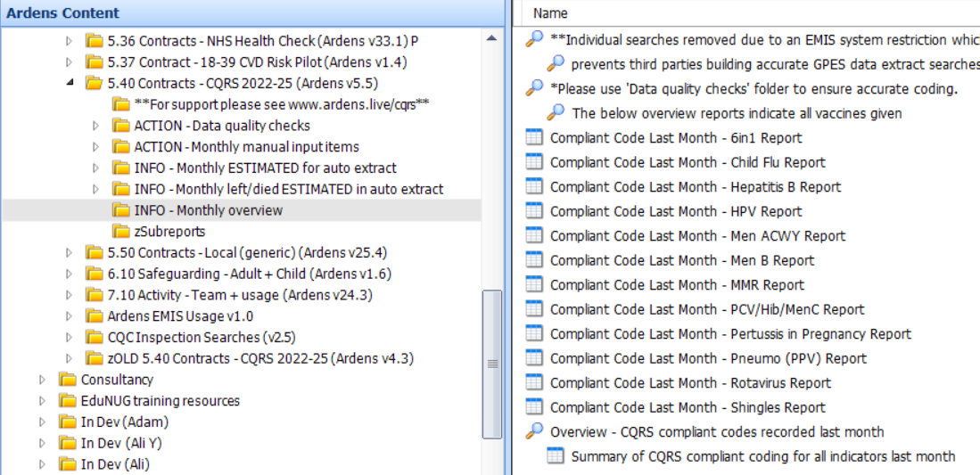Image resolution: width=980 pixels, height=475 pixels.
Task: Open 'Compliant Code Last Month - MMR Report'
Action: coord(678,284)
